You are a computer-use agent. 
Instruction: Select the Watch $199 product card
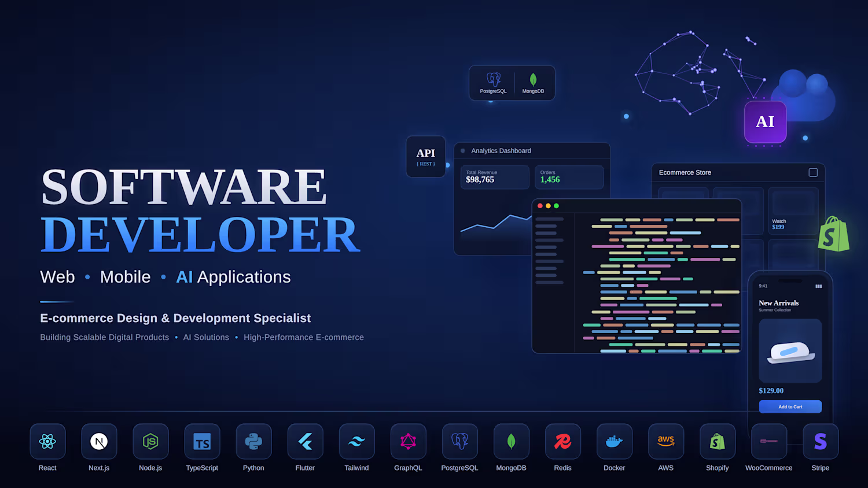[x=793, y=210]
